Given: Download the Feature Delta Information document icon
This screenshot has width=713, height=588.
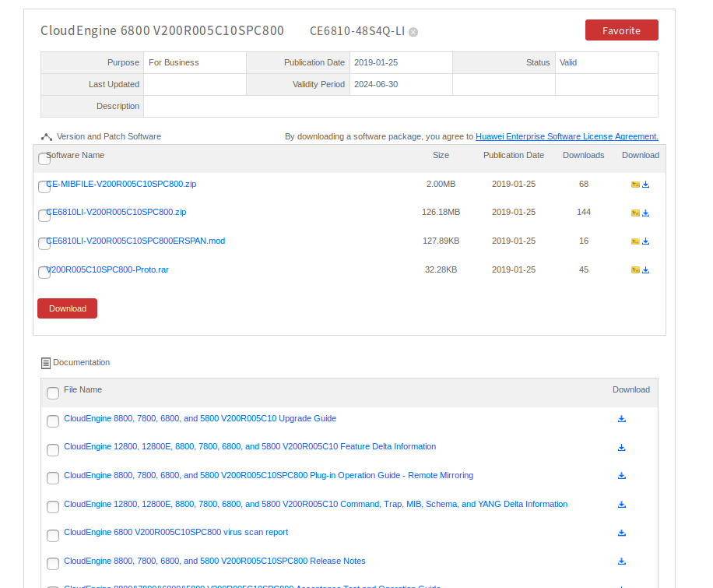Looking at the screenshot, I should coord(622,447).
